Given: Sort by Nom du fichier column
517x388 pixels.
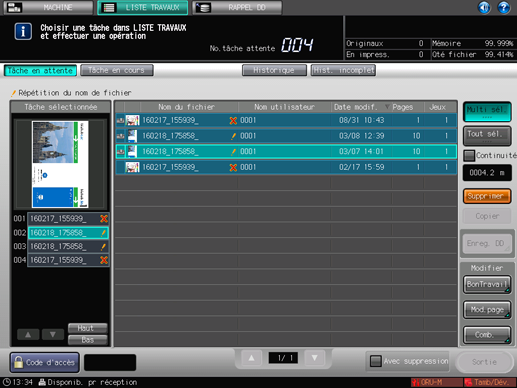Looking at the screenshot, I should coord(189,107).
